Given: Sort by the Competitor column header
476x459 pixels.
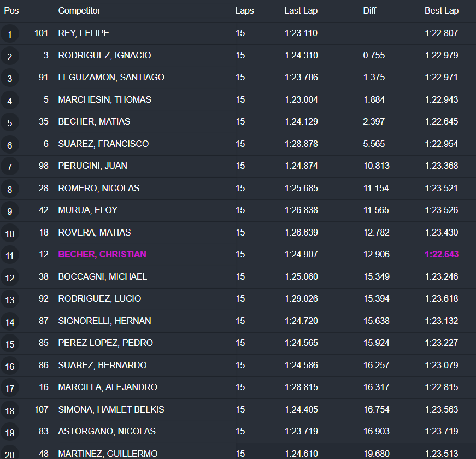Looking at the screenshot, I should coord(79,11).
